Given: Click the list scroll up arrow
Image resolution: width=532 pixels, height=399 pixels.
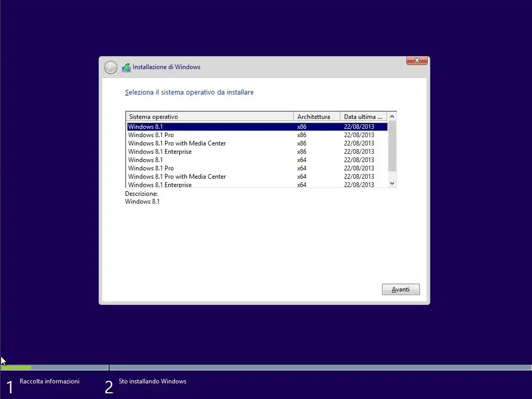Looking at the screenshot, I should coord(392,116).
